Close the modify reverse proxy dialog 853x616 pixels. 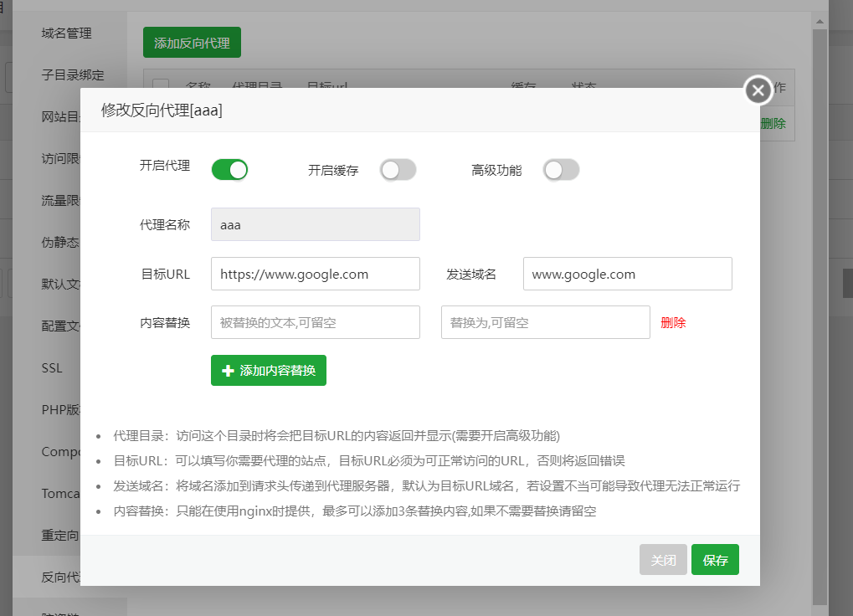(x=758, y=90)
